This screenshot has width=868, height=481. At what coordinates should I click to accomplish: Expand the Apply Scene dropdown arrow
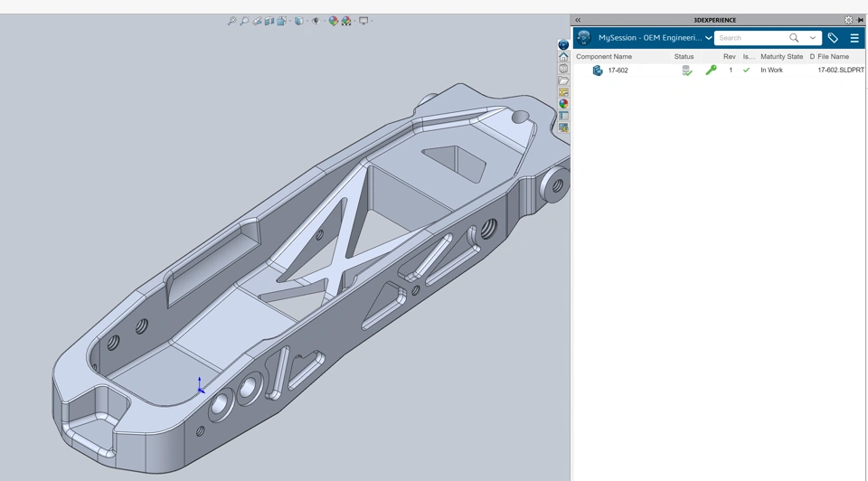coord(354,21)
